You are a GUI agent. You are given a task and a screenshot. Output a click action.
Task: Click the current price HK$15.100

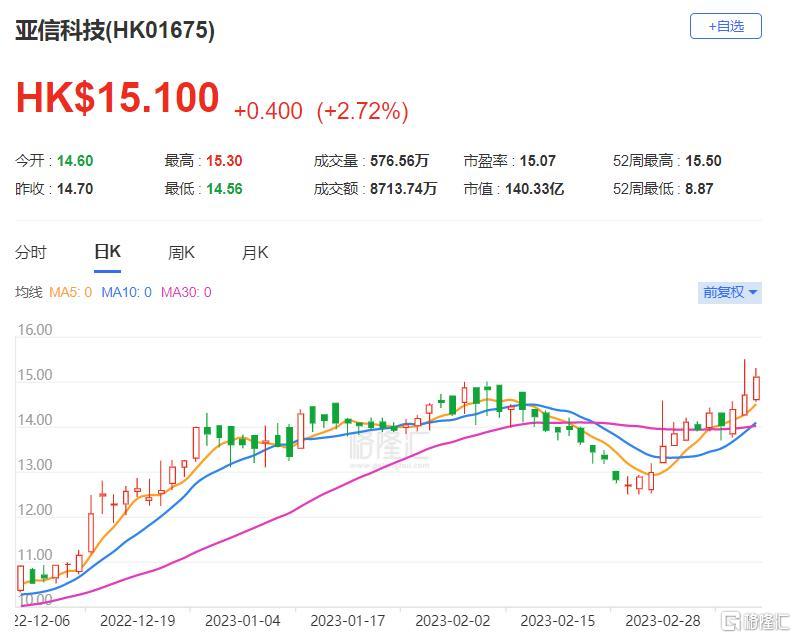pos(117,97)
